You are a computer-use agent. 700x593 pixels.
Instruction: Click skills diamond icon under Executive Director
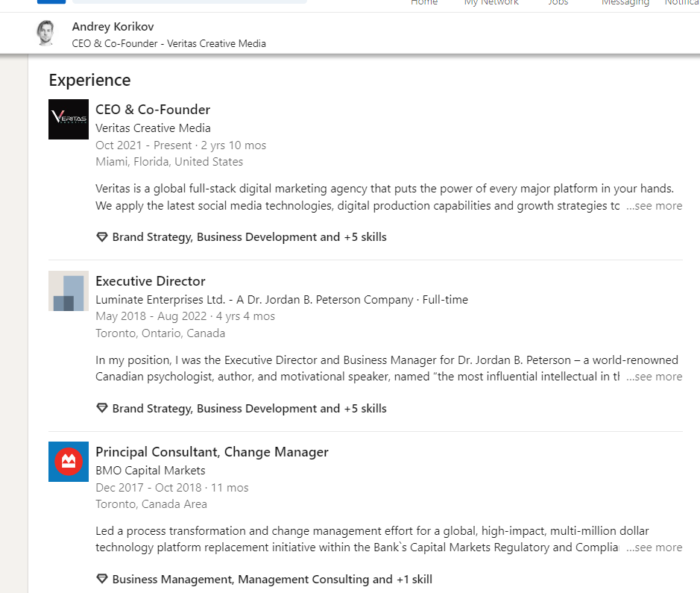tap(102, 408)
